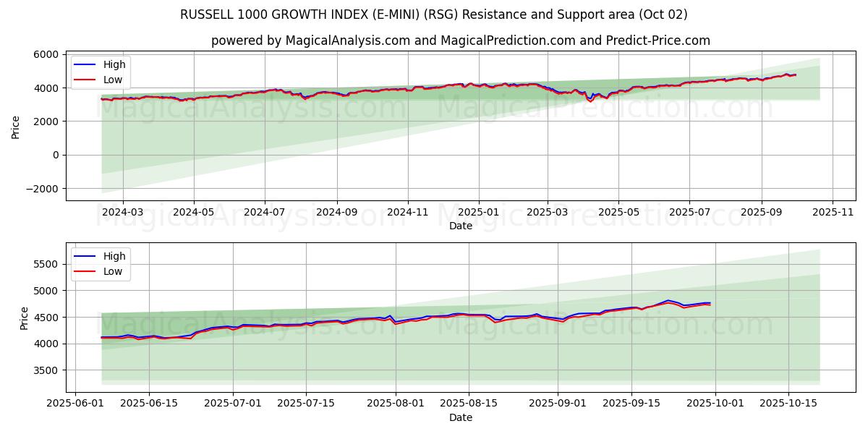Click the 2025-11 date tick on top chart
868x434 pixels.
point(833,213)
